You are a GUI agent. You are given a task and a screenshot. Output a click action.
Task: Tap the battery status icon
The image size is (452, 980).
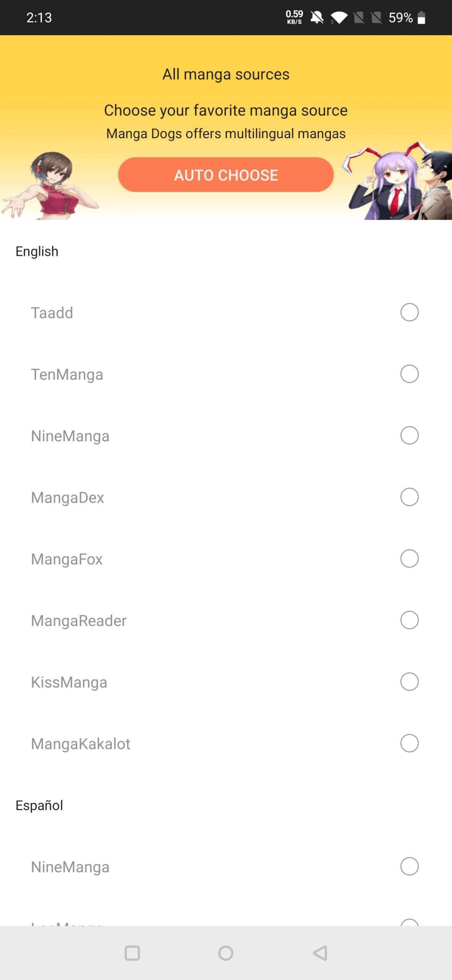pyautogui.click(x=421, y=17)
